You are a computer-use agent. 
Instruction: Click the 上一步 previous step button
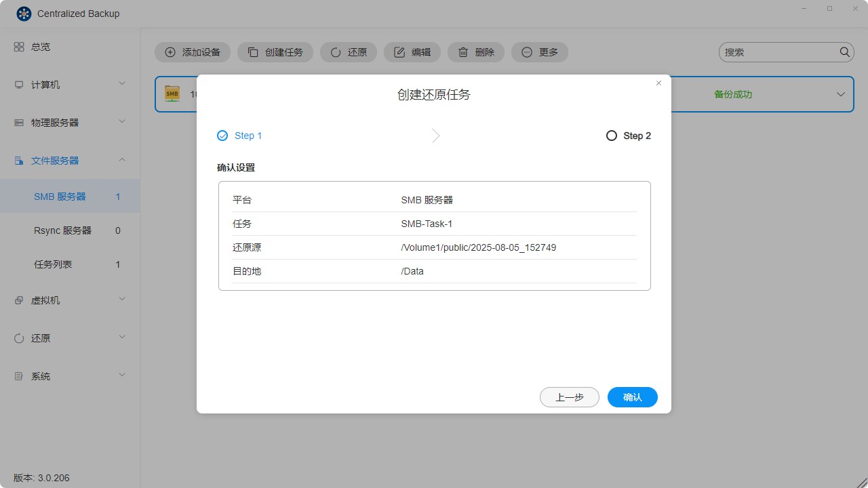click(569, 397)
